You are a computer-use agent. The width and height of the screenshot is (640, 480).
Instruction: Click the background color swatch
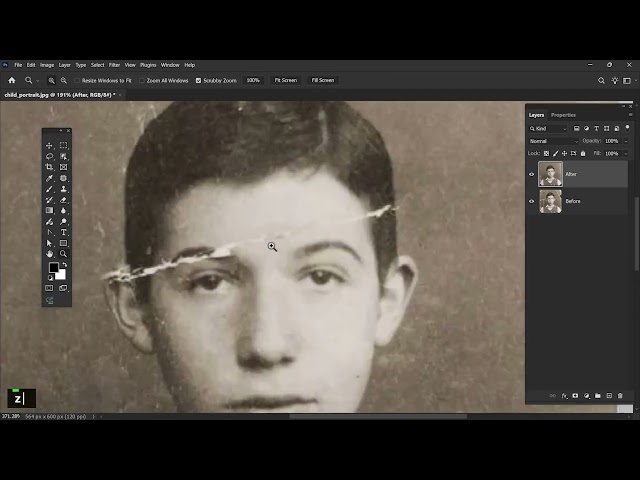coord(61,276)
